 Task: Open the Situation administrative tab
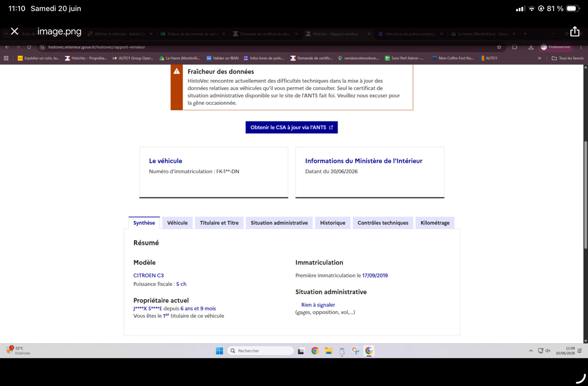pos(279,223)
